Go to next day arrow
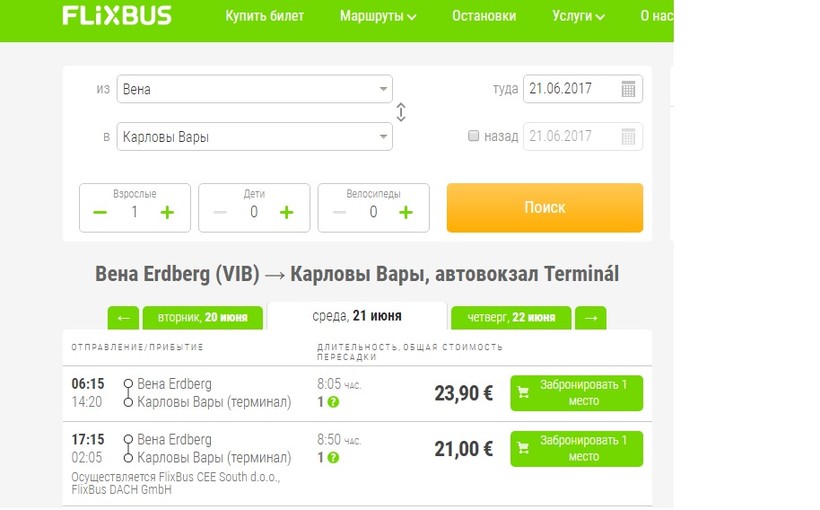 [x=591, y=318]
